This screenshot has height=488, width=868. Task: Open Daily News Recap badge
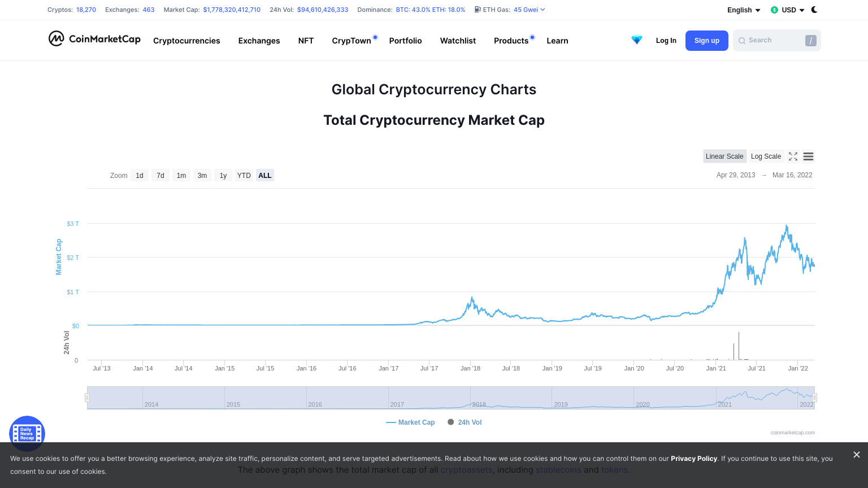click(x=27, y=434)
